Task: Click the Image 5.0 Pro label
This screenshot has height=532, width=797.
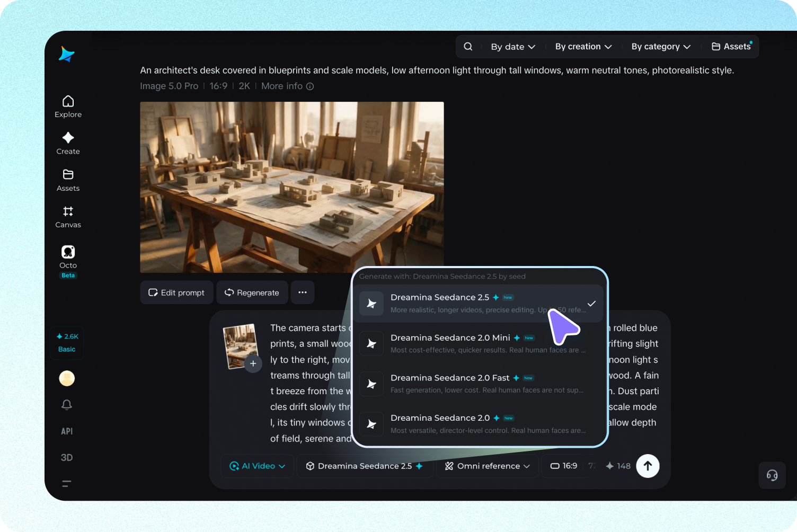Action: coord(169,86)
